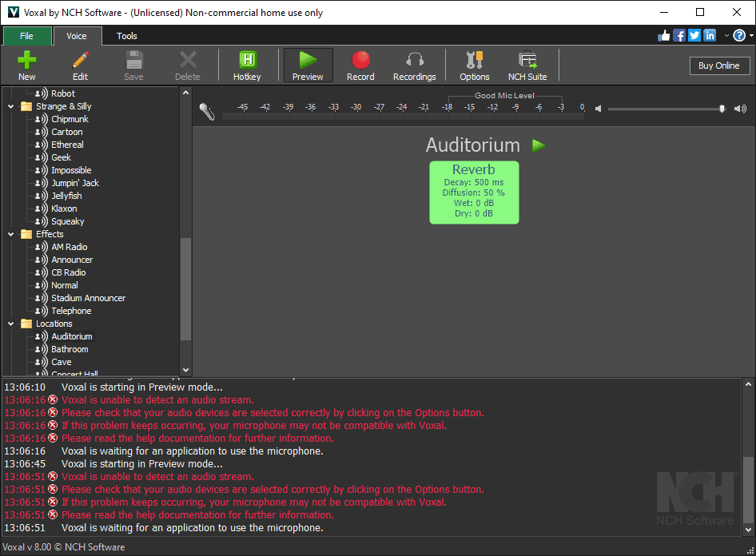Viewport: 756px width, 556px height.
Task: Click the red Record button
Action: pyautogui.click(x=360, y=66)
